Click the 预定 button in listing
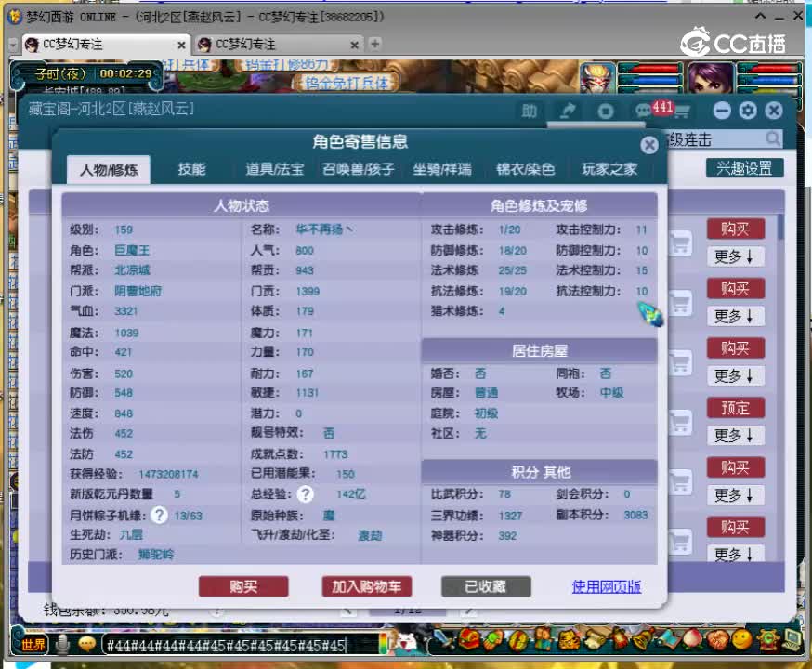The image size is (812, 669). coord(736,408)
